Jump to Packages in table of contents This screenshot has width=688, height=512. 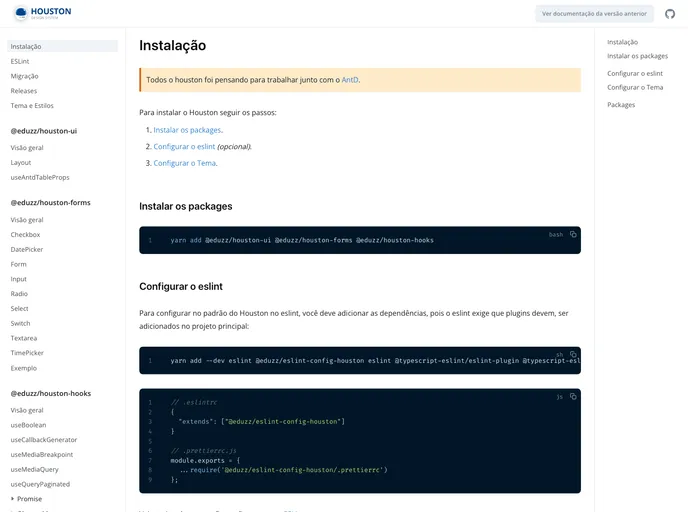coord(621,105)
